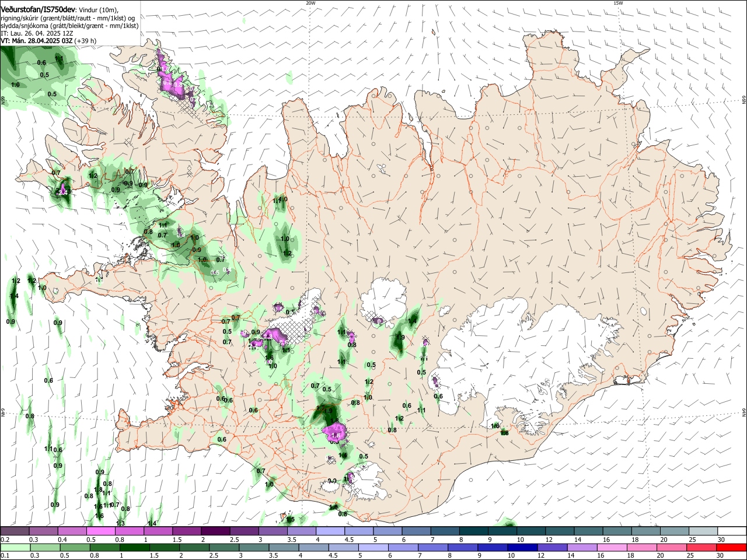Click the 'rigning/skúrir' description line

click(67, 18)
